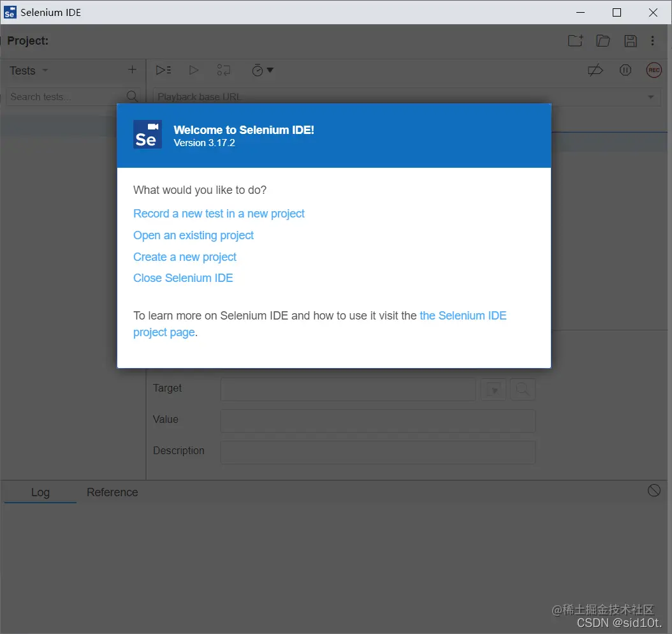The width and height of the screenshot is (672, 634).
Task: Click the Selenium IDE title bar icon
Action: click(x=10, y=12)
